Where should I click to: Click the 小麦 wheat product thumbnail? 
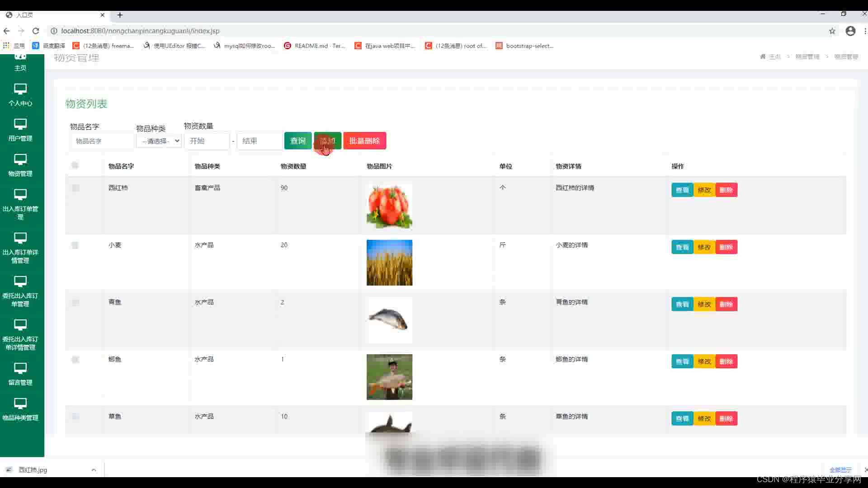click(x=389, y=263)
